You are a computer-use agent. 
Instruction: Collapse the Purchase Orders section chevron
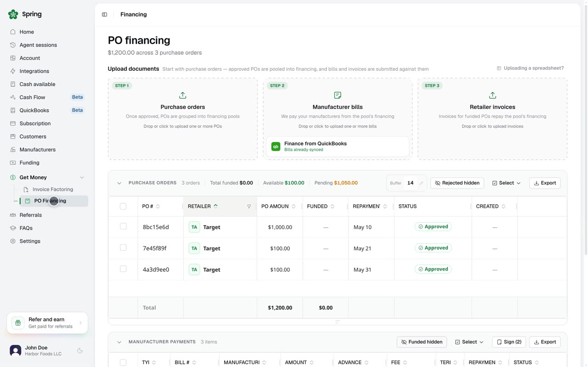(119, 183)
